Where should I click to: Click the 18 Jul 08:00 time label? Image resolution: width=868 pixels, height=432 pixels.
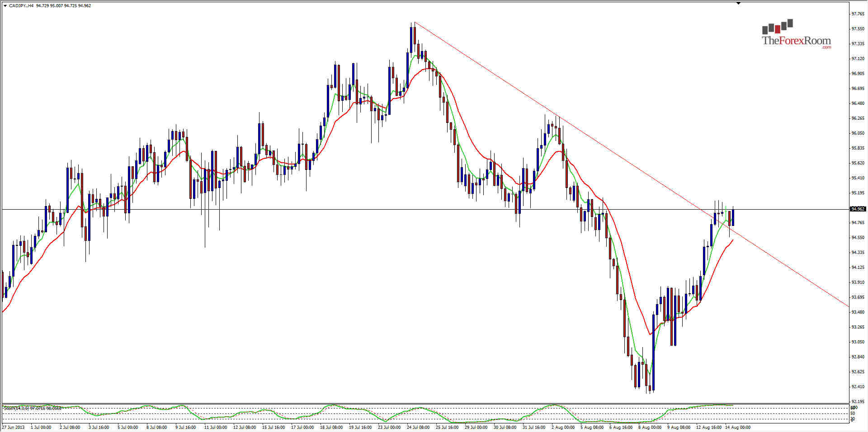[331, 427]
